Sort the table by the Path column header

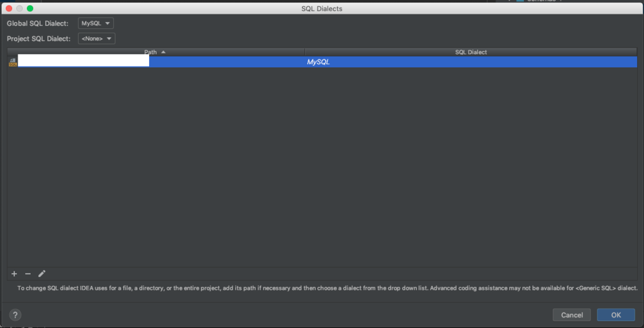(x=156, y=52)
